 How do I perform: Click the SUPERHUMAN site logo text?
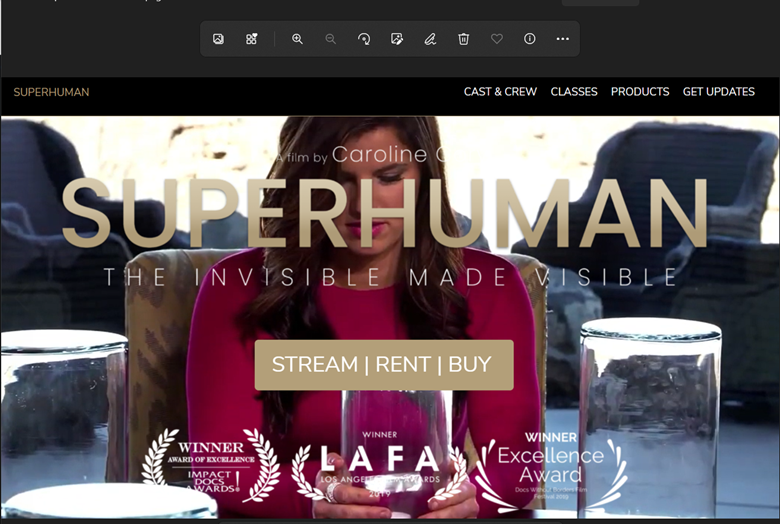[x=51, y=93]
